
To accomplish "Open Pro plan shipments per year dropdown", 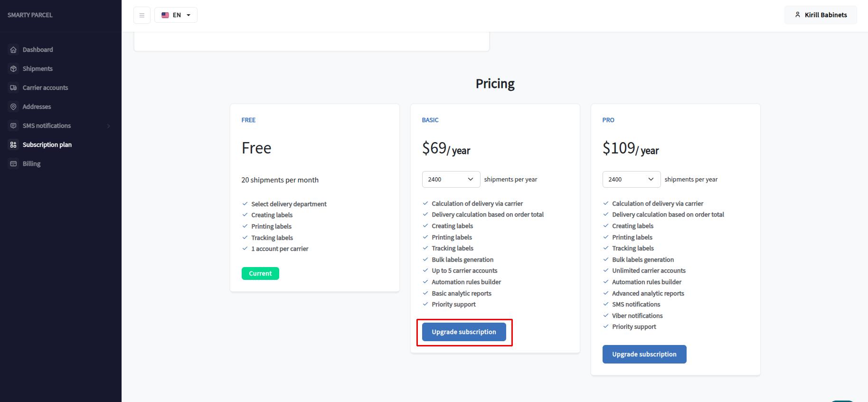I will 631,179.
